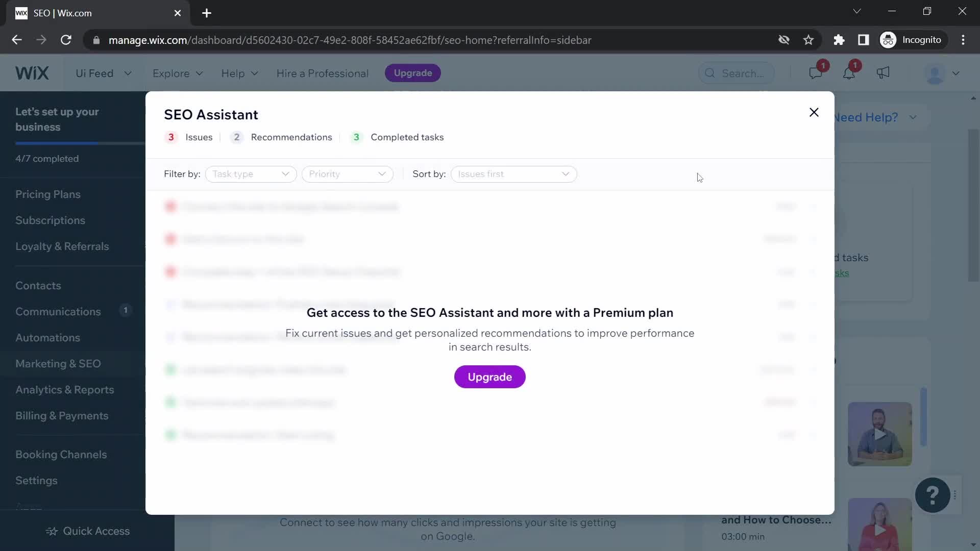Click the announcements megaphone icon
The width and height of the screenshot is (980, 551).
(x=883, y=72)
